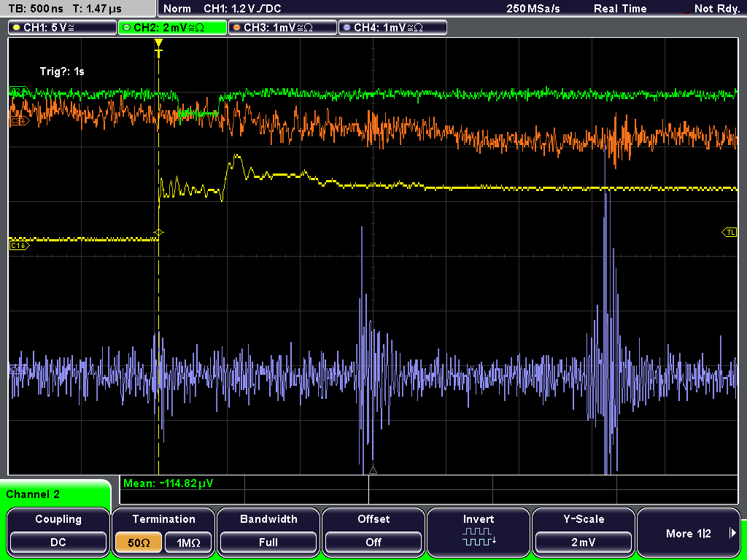Go to More 1|2 menu page
747x560 pixels.
pos(689,532)
